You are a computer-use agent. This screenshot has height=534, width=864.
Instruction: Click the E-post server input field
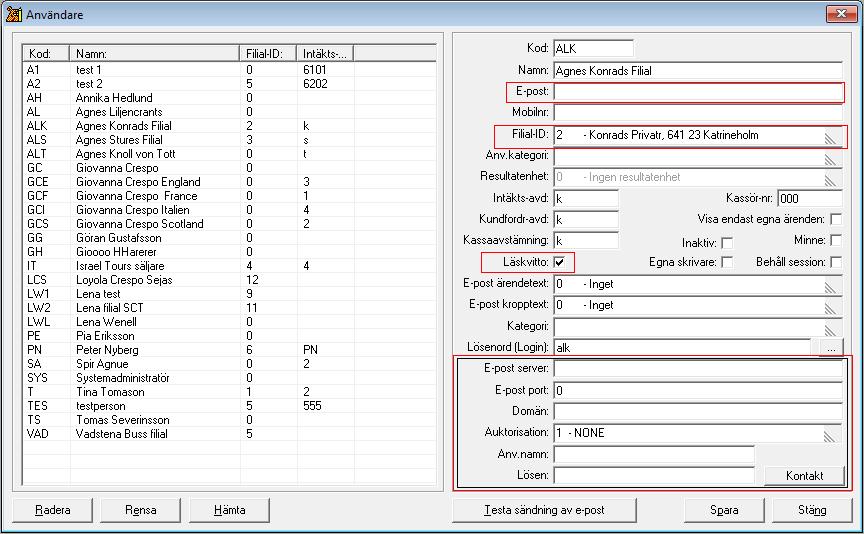[x=698, y=369]
